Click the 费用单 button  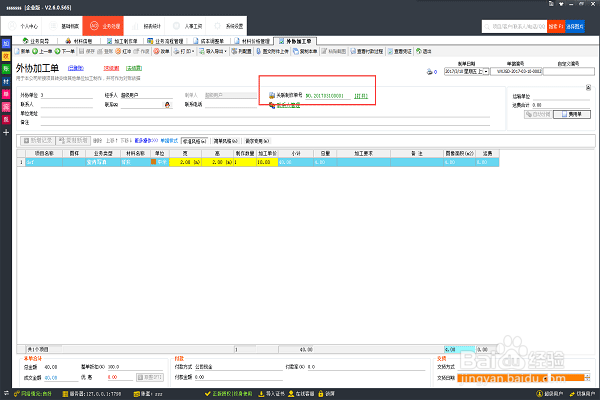572,114
